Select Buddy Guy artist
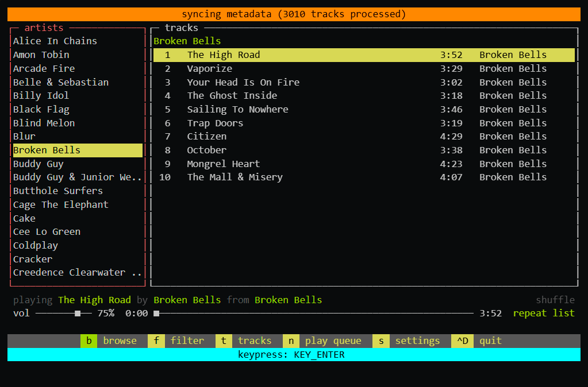 78,164
